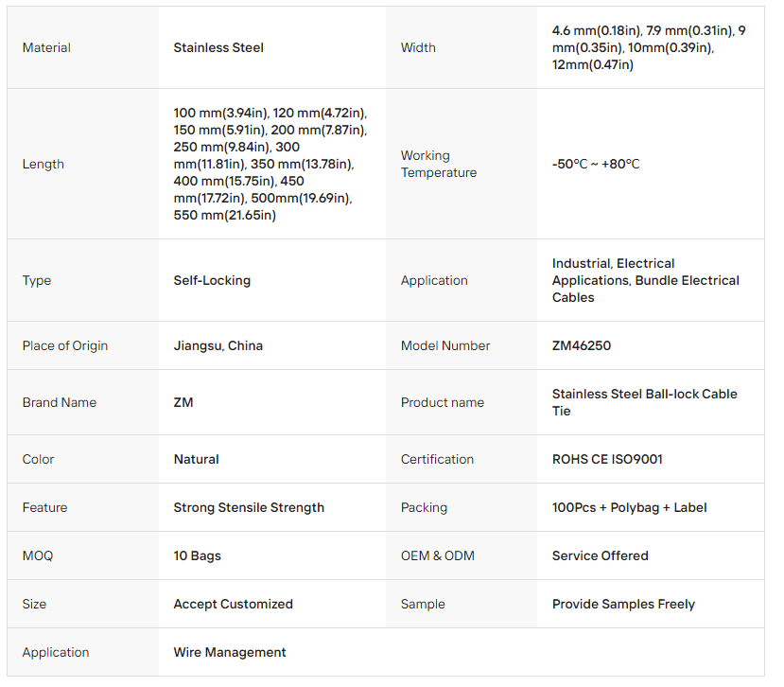Click the "Accept Customized" size value

point(234,604)
